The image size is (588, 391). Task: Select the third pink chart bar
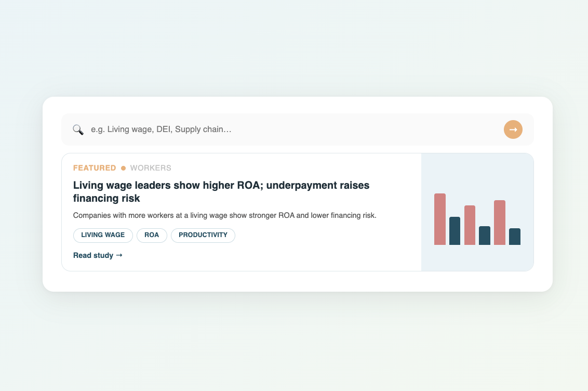[x=500, y=223]
